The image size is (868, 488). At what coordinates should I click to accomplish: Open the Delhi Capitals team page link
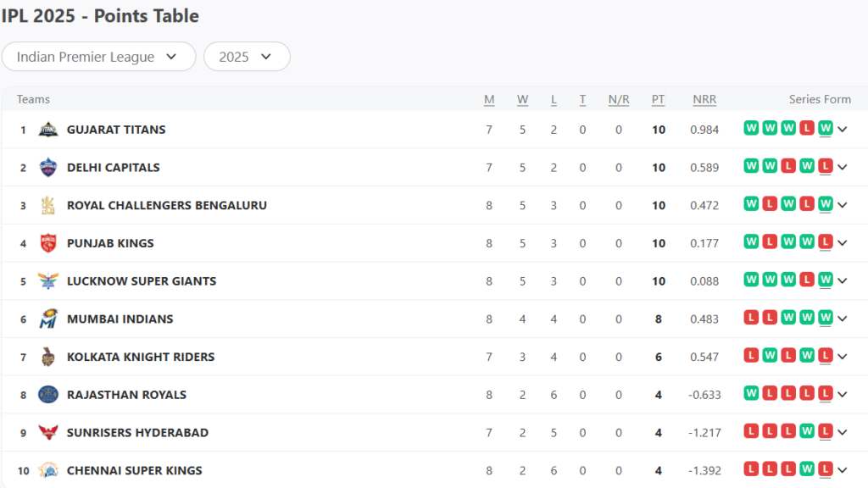pyautogui.click(x=114, y=167)
